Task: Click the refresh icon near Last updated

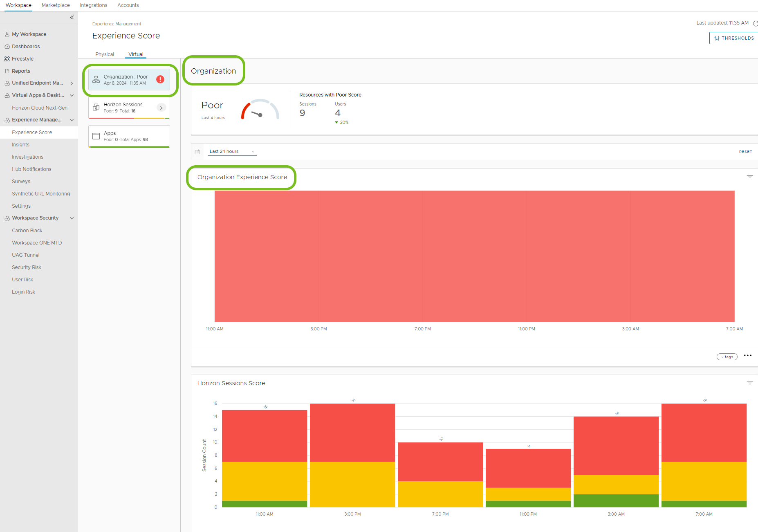Action: tap(755, 23)
